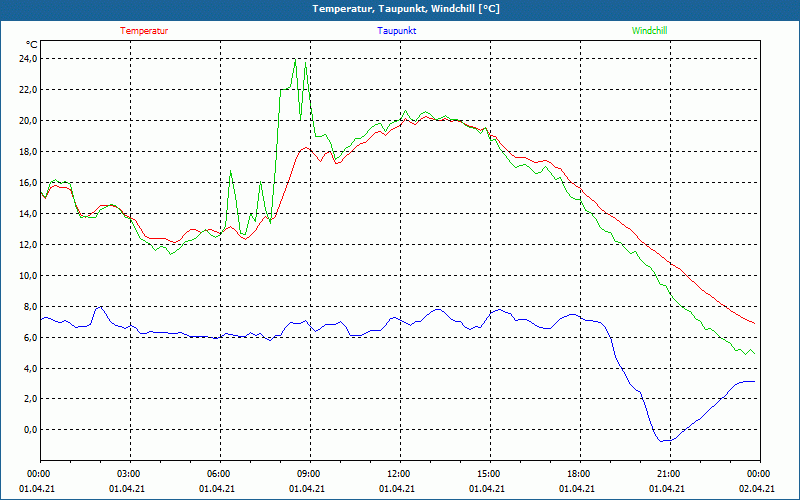Click the red Temperatur legend label

point(144,31)
